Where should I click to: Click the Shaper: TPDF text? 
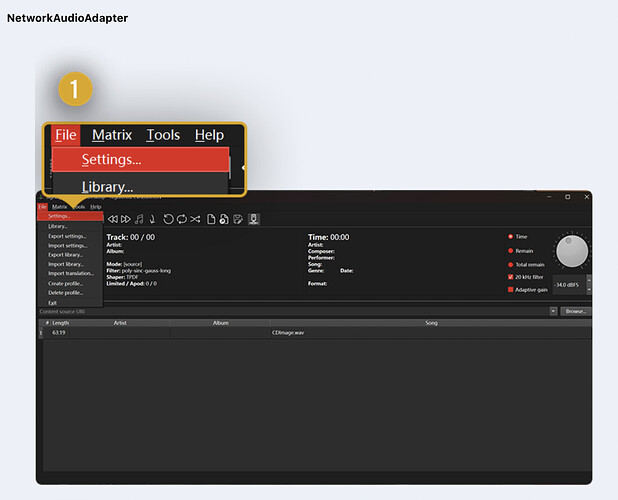(x=122, y=277)
